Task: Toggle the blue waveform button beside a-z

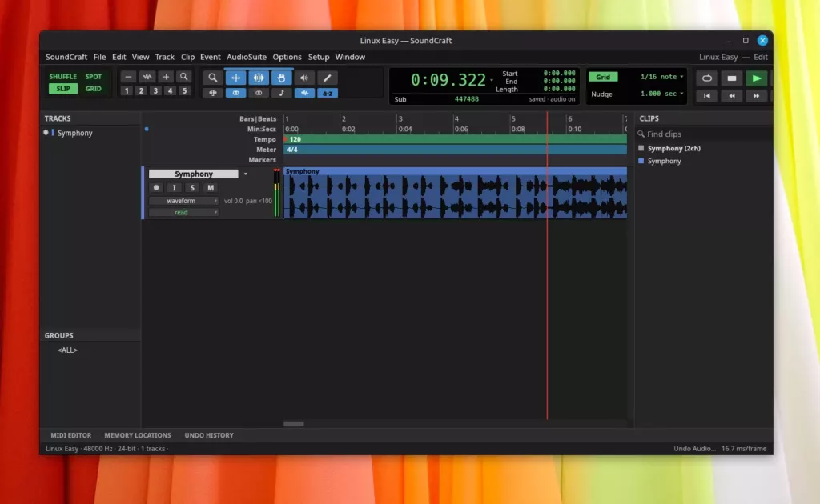Action: [x=304, y=93]
